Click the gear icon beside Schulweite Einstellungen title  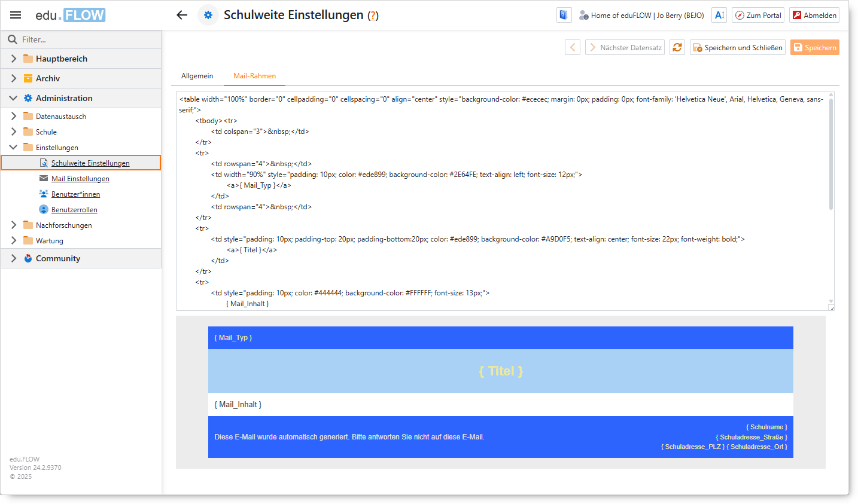[x=207, y=14]
